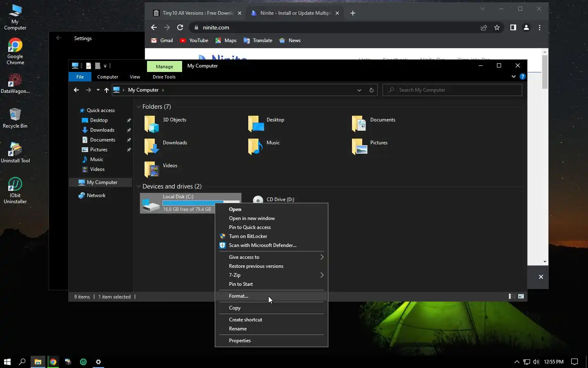Expand the Give access to submenu

[271, 257]
